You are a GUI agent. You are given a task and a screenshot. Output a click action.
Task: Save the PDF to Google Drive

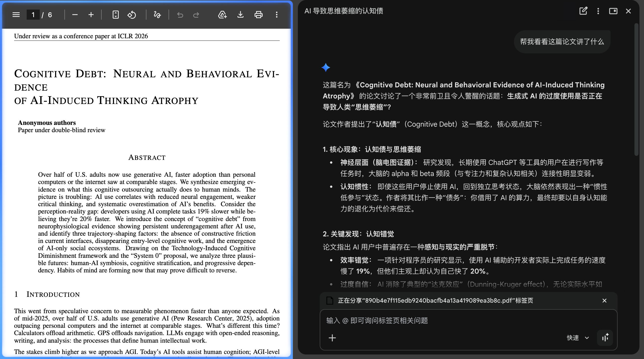tap(222, 15)
